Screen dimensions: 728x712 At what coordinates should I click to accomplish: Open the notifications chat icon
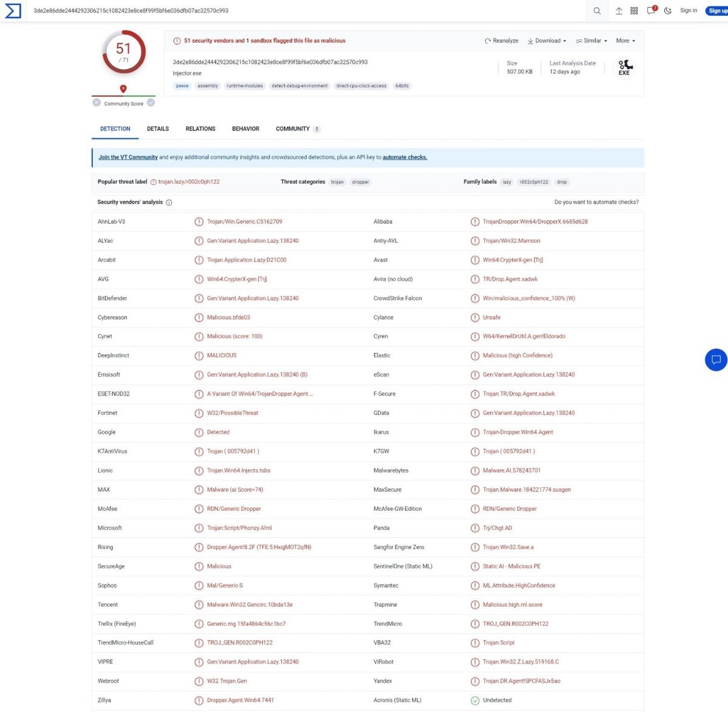tap(652, 10)
